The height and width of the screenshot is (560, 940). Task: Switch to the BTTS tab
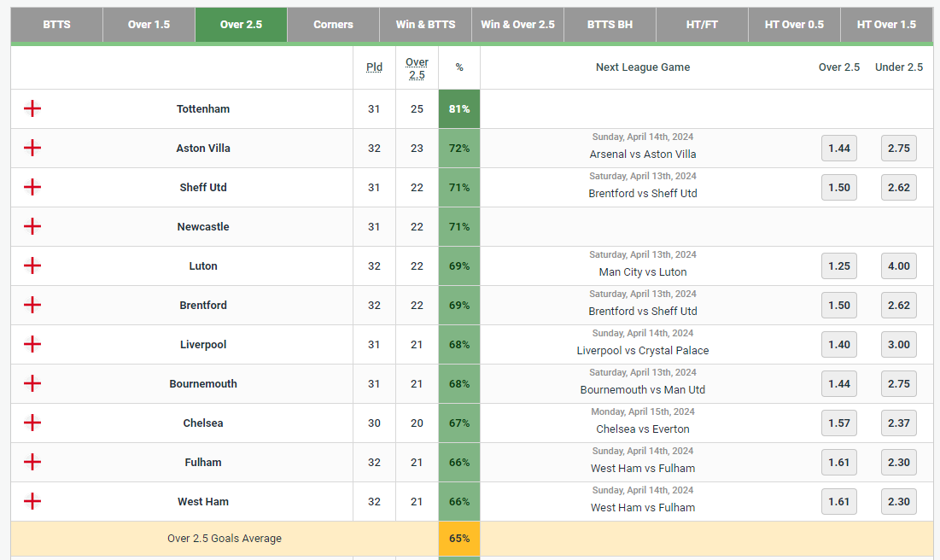point(56,25)
